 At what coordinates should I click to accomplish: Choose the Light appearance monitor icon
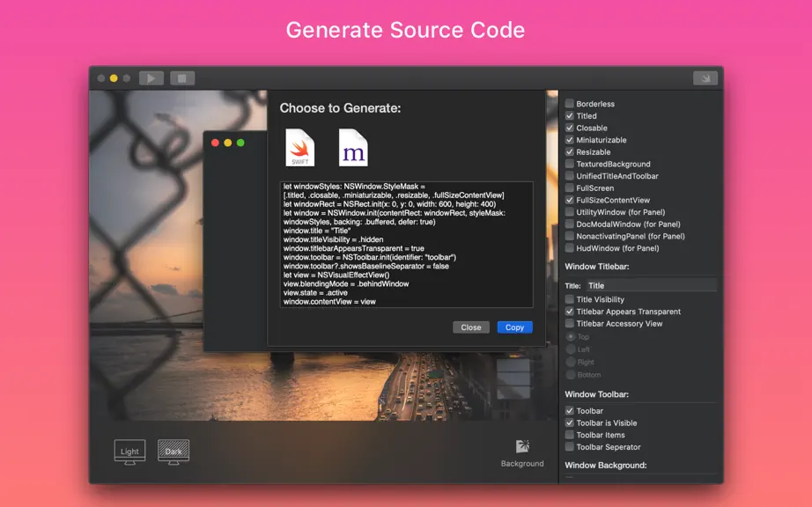click(129, 452)
